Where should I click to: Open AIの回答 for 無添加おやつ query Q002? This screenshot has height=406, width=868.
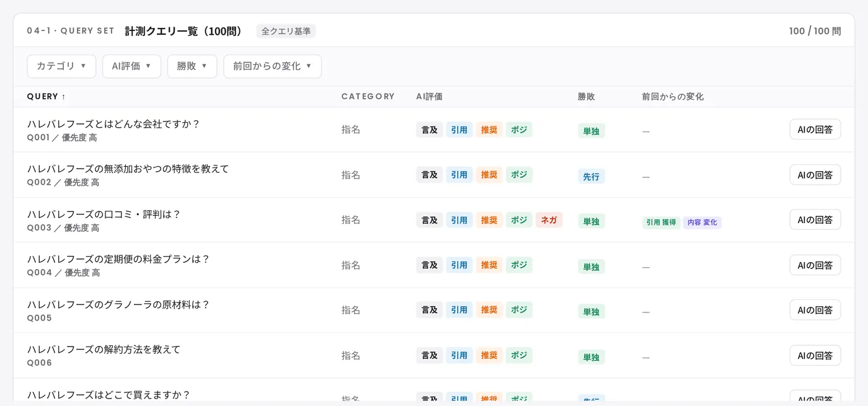(815, 175)
